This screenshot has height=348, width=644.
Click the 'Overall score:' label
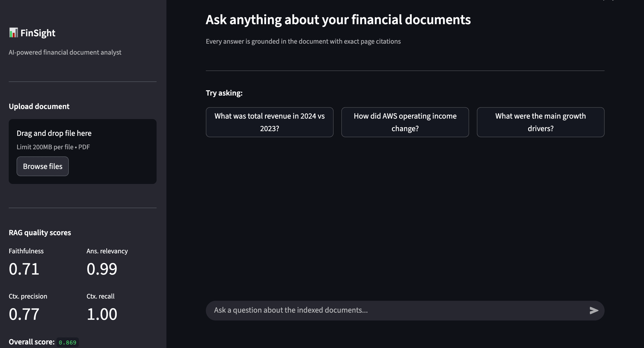coord(32,342)
